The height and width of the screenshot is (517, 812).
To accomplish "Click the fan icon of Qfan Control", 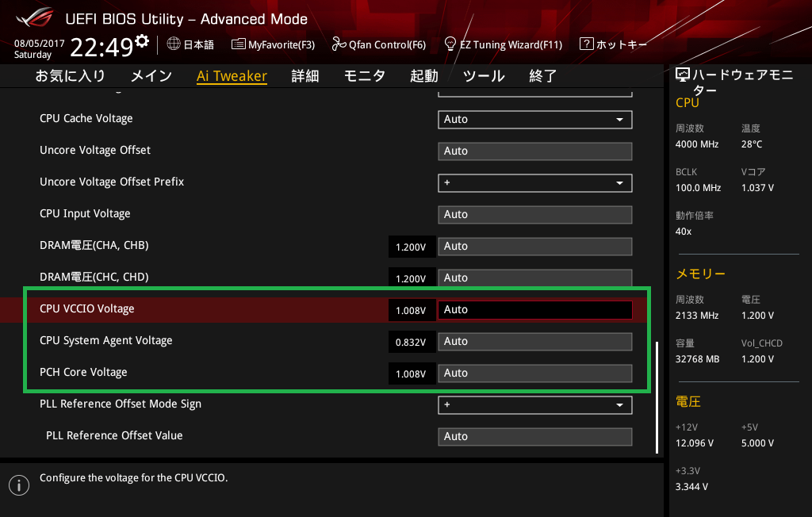I will tap(339, 44).
